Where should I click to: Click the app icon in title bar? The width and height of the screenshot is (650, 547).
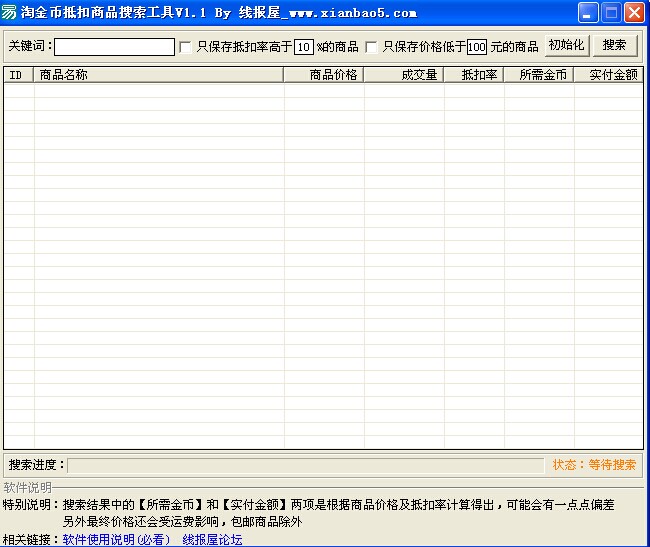[11, 13]
